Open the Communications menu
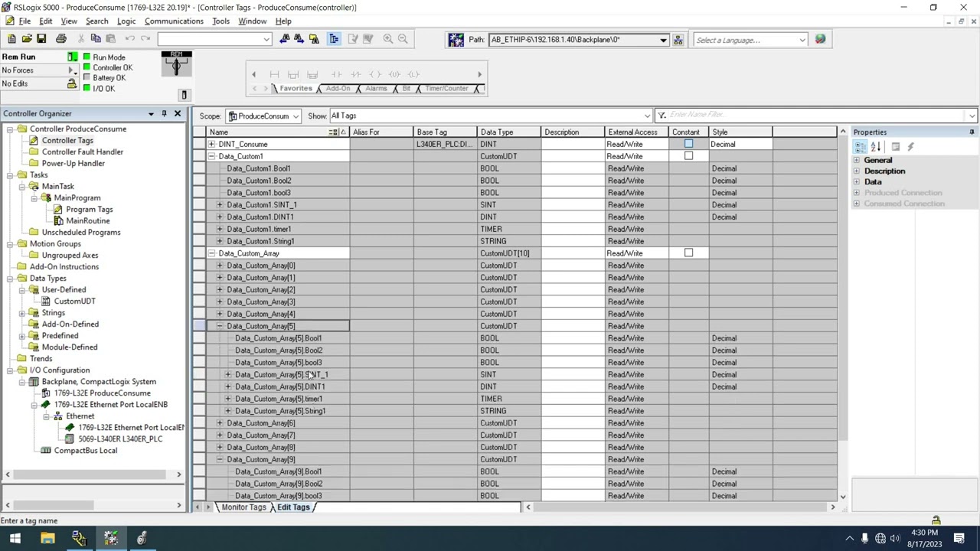Viewport: 980px width, 551px height. pos(174,21)
